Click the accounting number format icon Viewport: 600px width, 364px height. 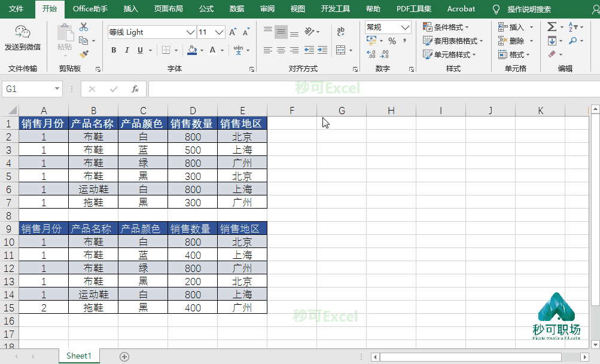[x=371, y=40]
